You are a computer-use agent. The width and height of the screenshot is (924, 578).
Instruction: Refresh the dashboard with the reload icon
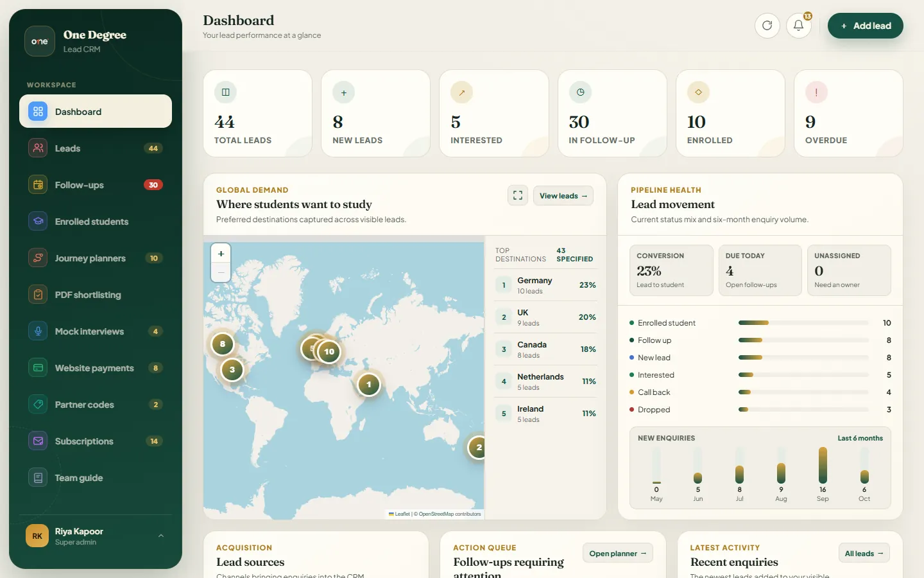pos(767,26)
